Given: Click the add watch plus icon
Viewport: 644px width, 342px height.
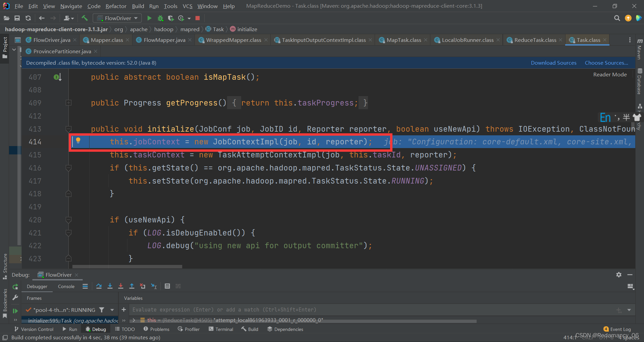Looking at the screenshot, I should [124, 310].
